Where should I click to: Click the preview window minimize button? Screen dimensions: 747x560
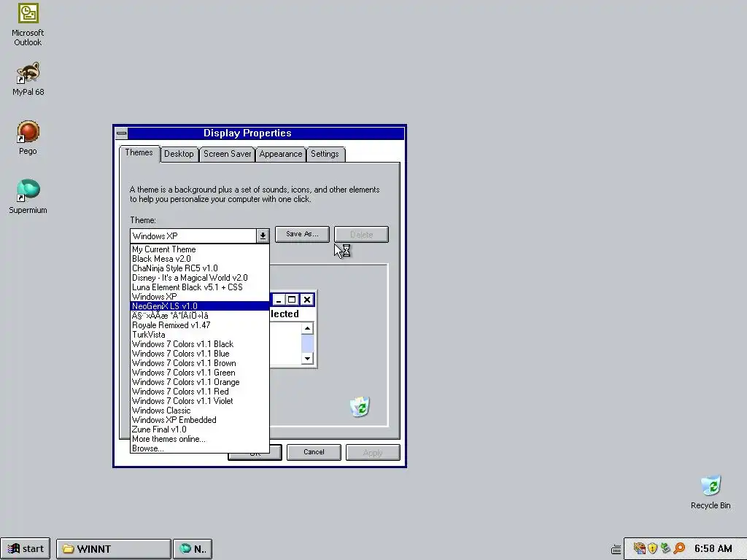click(279, 300)
